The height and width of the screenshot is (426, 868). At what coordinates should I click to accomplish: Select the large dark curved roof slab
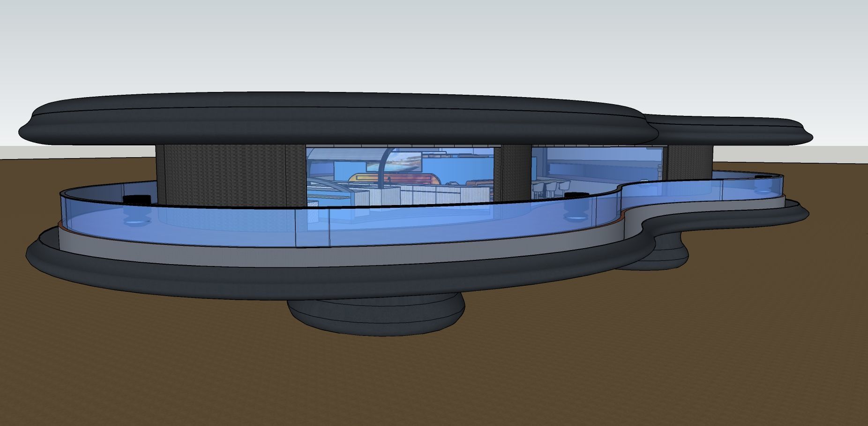[x=337, y=118]
